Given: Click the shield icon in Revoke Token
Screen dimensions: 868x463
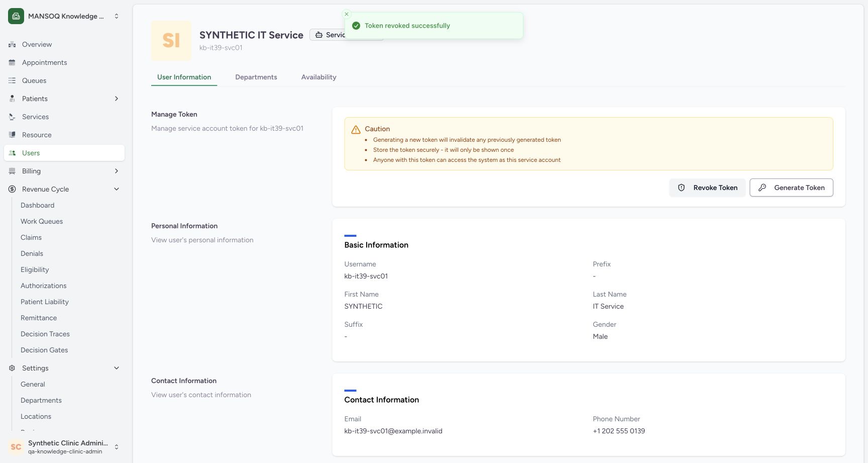Looking at the screenshot, I should click(682, 188).
